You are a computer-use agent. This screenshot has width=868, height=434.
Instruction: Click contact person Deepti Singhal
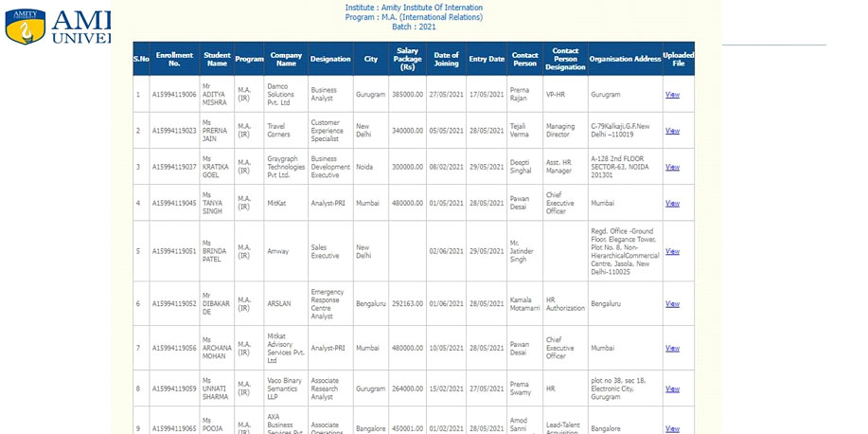(x=521, y=167)
